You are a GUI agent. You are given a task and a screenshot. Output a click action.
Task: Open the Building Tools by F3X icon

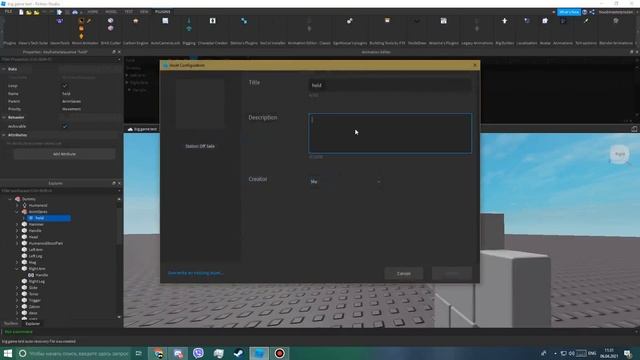tap(387, 20)
